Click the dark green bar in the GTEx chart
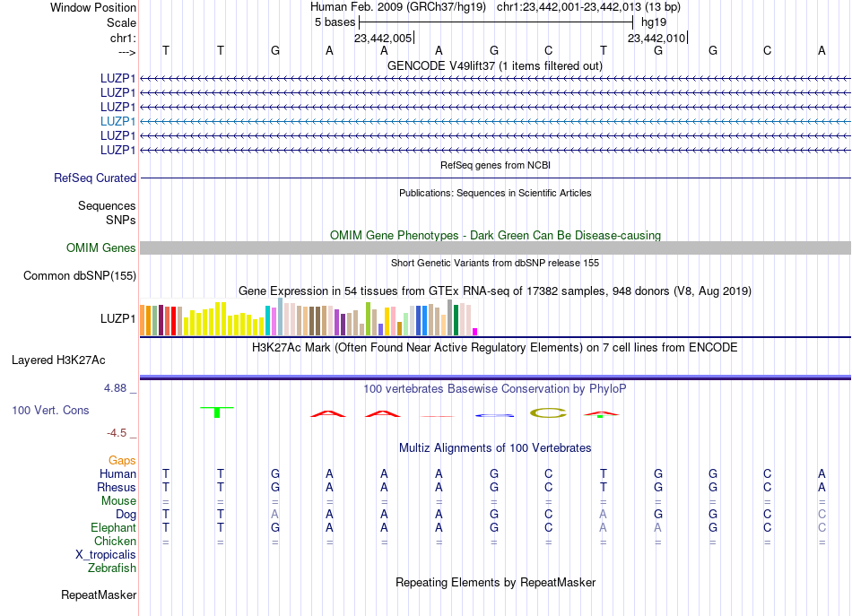This screenshot has height=616, width=852. pyautogui.click(x=456, y=320)
